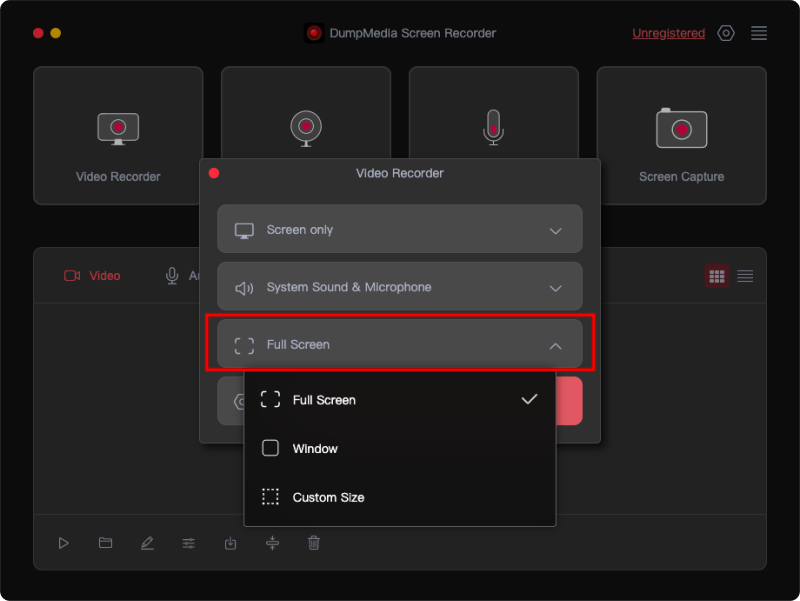
Task: Close the Video Recorder dialog
Action: point(214,173)
